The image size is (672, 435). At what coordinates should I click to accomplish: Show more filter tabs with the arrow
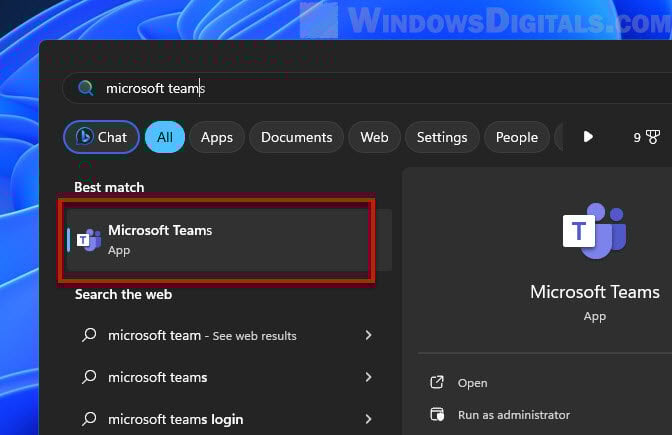588,137
